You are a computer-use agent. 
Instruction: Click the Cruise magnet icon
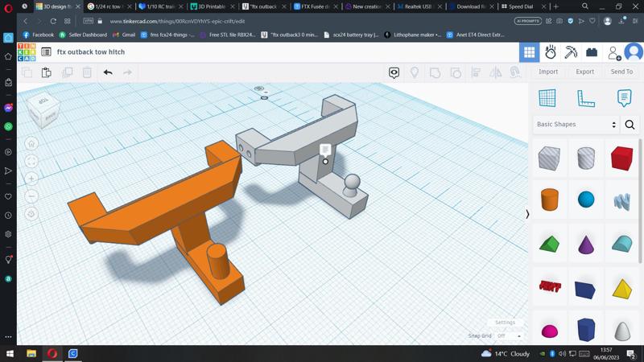click(515, 72)
